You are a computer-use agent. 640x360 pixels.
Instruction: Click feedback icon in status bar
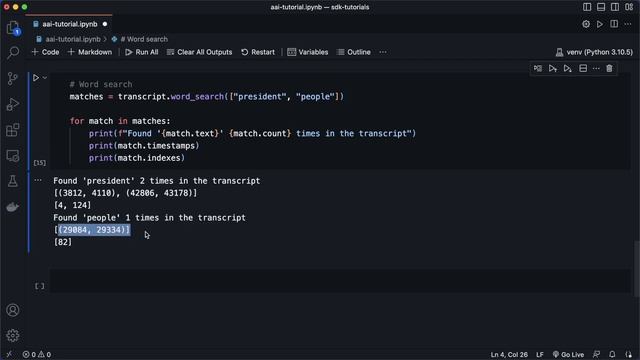pyautogui.click(x=596, y=354)
